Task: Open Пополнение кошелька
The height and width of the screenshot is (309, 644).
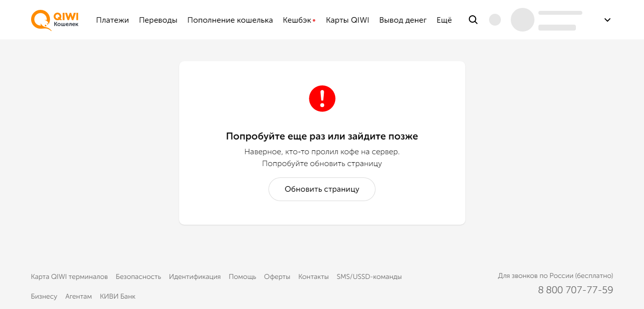Action: [x=230, y=20]
